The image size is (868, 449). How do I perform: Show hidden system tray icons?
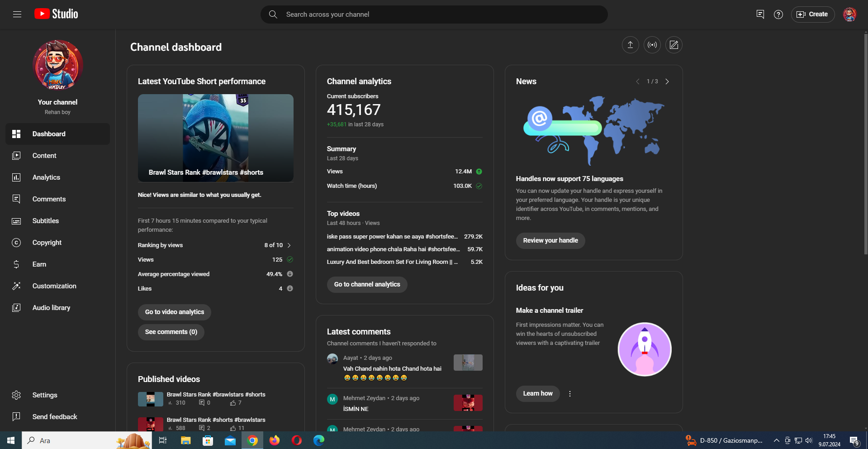(776, 440)
